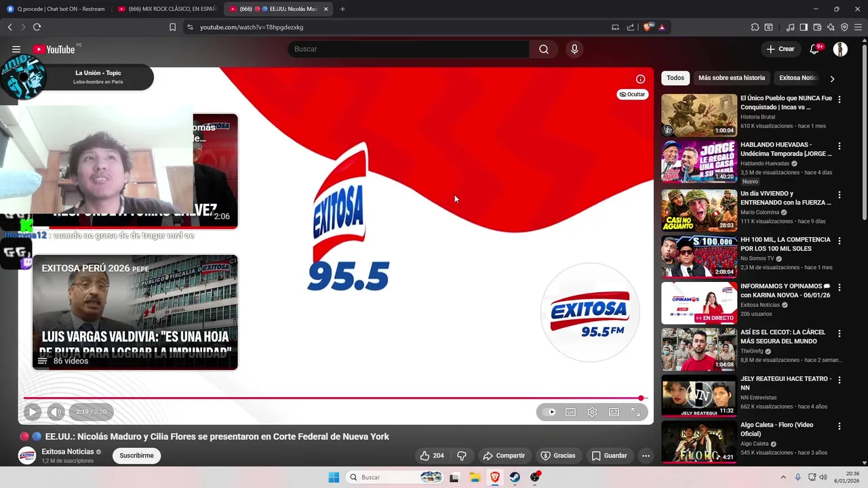Click Exitosa Noticias channel avatar below video
The height and width of the screenshot is (488, 868).
(27, 455)
